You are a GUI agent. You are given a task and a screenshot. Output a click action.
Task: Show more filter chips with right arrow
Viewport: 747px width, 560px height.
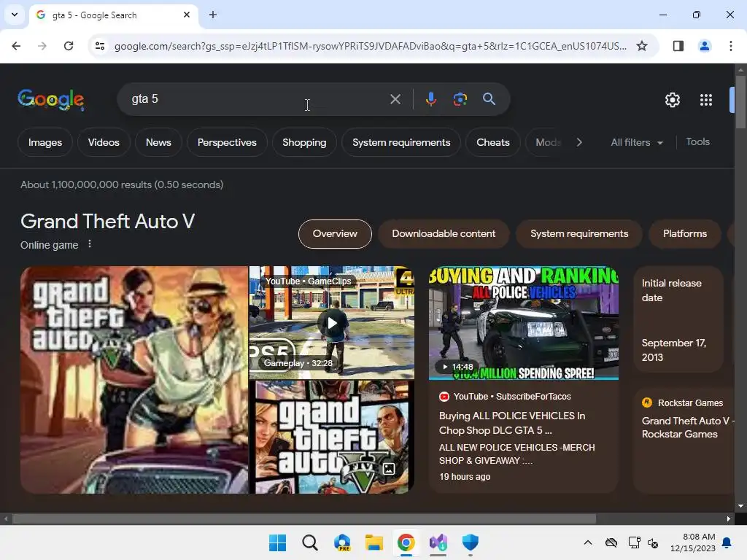point(578,142)
